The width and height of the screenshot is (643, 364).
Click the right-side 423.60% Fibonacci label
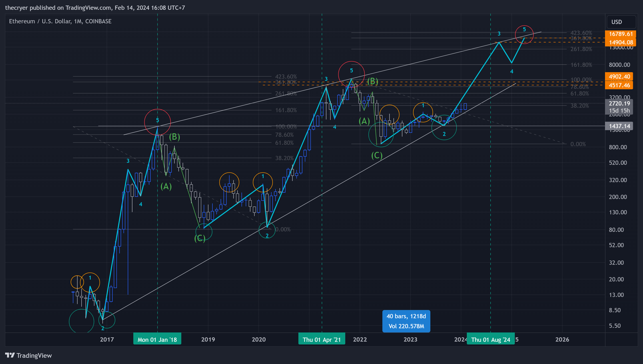(581, 33)
